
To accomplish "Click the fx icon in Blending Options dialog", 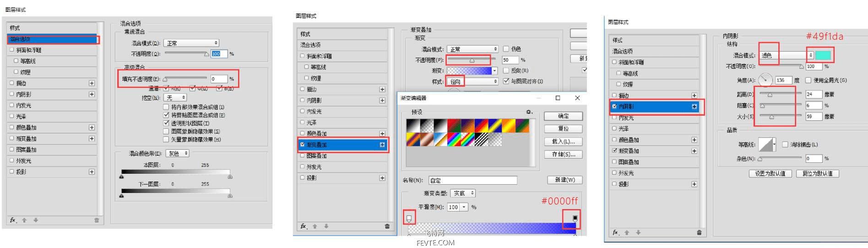I will [13, 220].
